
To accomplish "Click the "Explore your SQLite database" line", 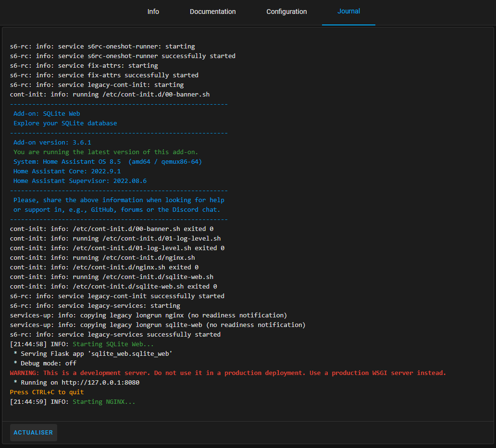I will 65,123.
